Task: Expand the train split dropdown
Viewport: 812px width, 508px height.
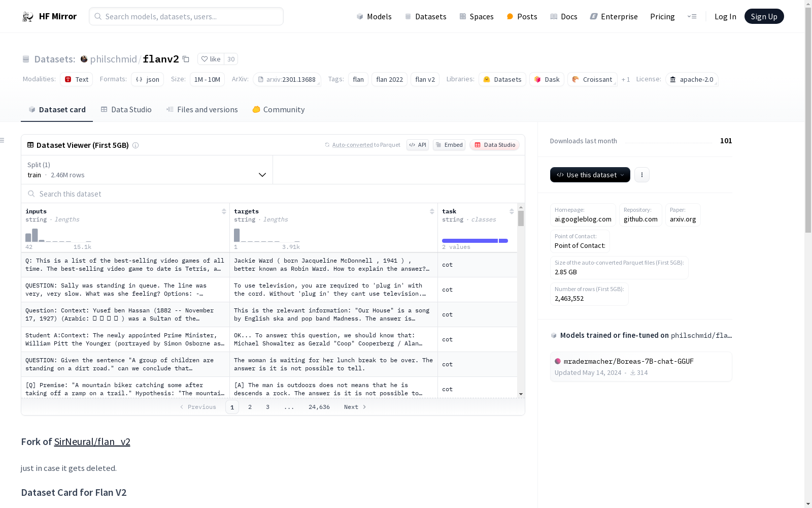Action: click(147, 170)
